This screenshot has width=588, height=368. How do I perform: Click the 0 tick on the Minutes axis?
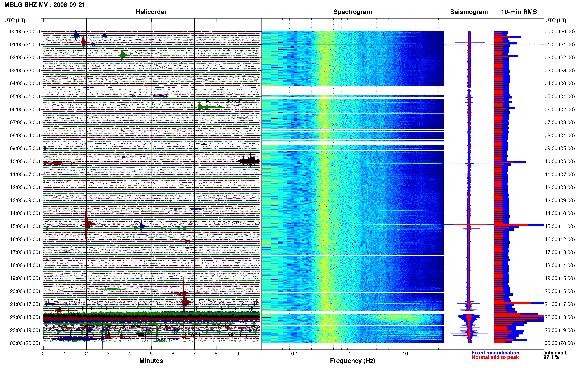click(43, 354)
